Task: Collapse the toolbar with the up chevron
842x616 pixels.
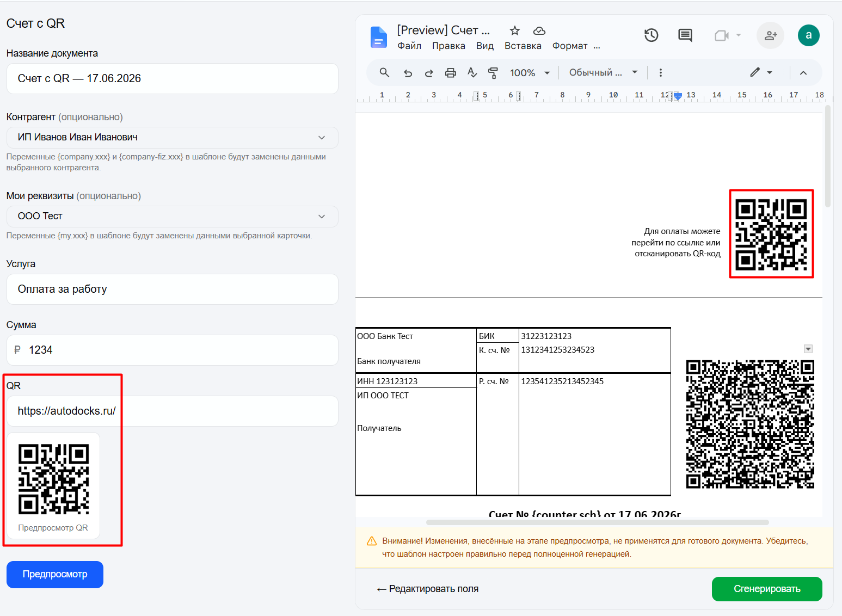Action: pyautogui.click(x=803, y=73)
